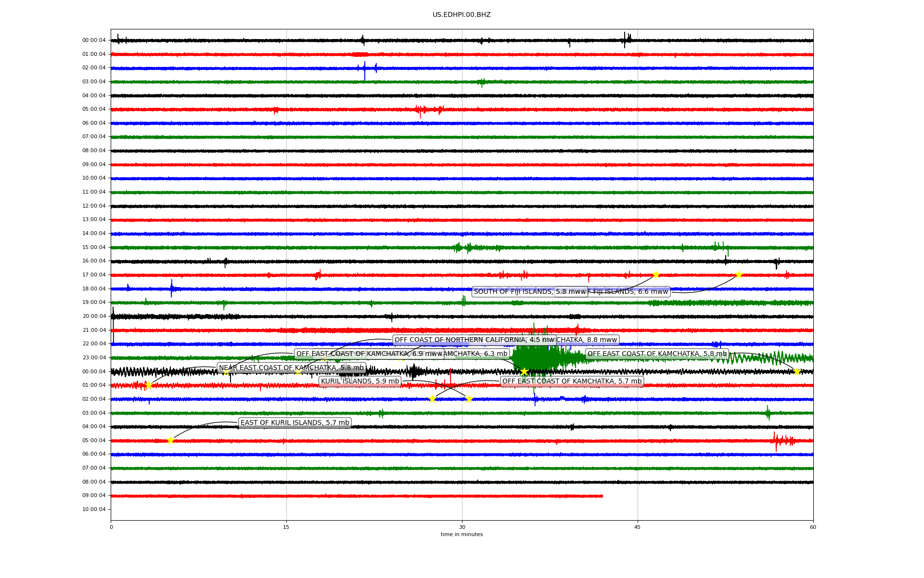Select the 'KURIL ISLANDS, 5.9 mb' annotation

(360, 381)
